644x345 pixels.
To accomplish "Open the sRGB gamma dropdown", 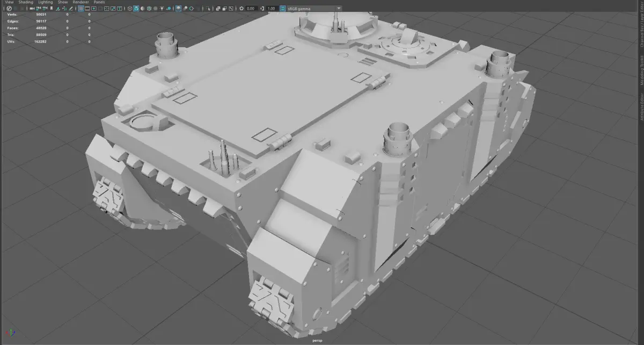I will point(314,9).
